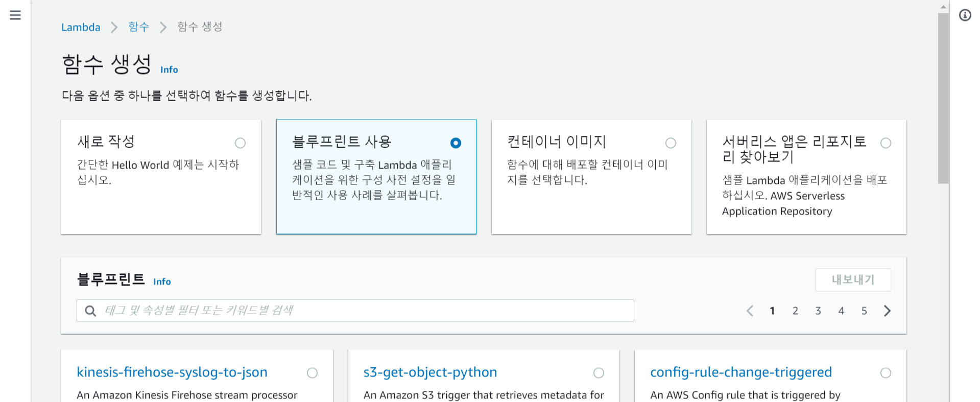
Task: Open s3-get-object-python blueprint title
Action: coord(430,372)
